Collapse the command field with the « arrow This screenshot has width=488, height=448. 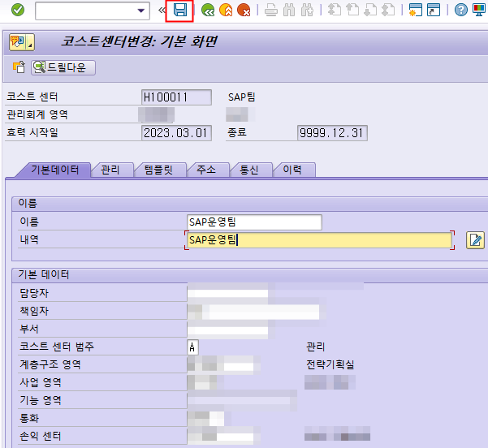coord(162,11)
